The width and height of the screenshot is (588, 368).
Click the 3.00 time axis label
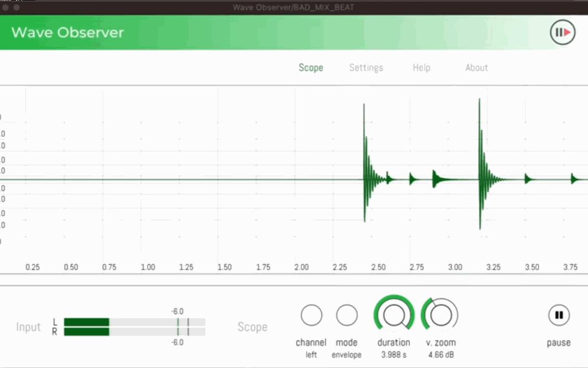455,267
